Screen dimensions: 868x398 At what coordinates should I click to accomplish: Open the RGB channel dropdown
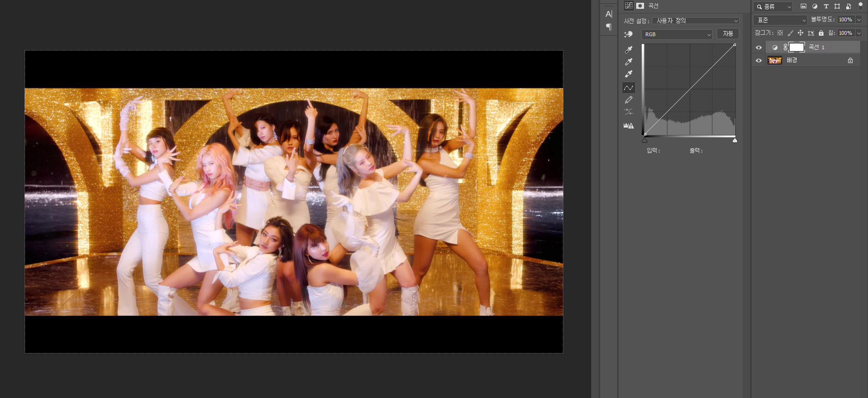tap(677, 34)
